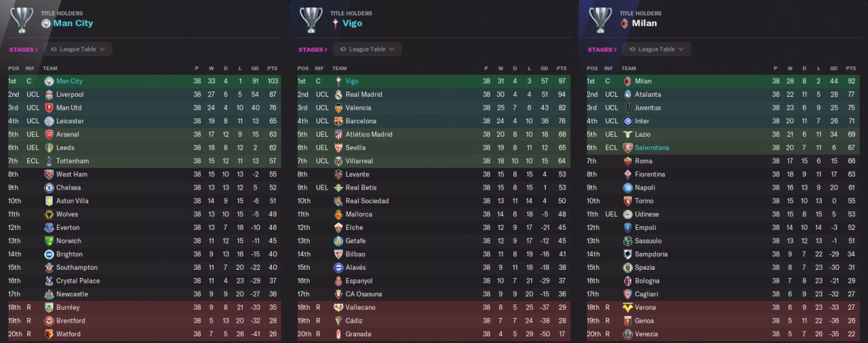Image resolution: width=868 pixels, height=343 pixels.
Task: Open the Vigo title holder link
Action: [x=353, y=24]
